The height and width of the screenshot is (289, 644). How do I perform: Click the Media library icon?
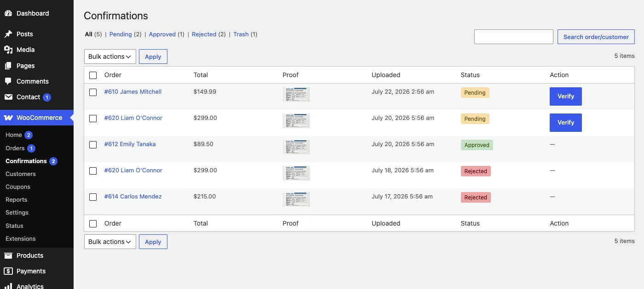pyautogui.click(x=8, y=50)
